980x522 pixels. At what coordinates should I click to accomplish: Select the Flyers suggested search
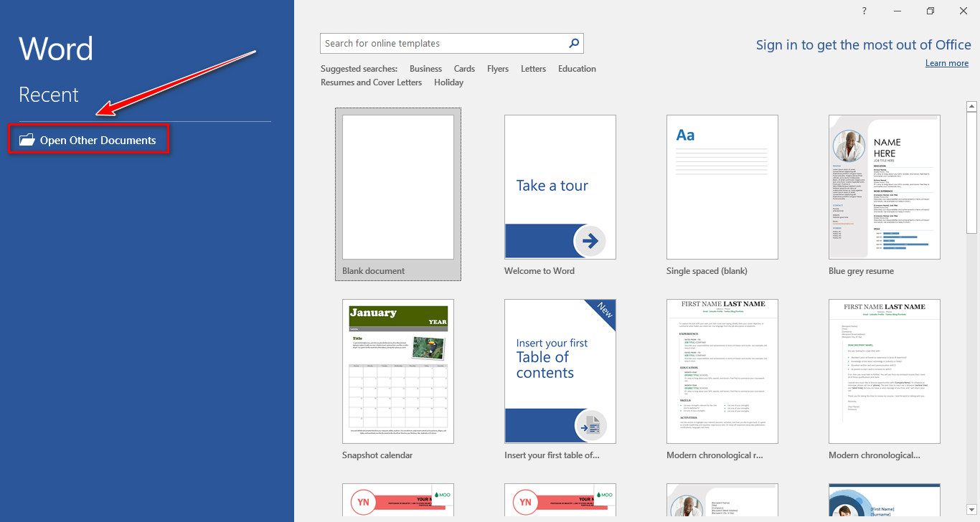click(498, 69)
